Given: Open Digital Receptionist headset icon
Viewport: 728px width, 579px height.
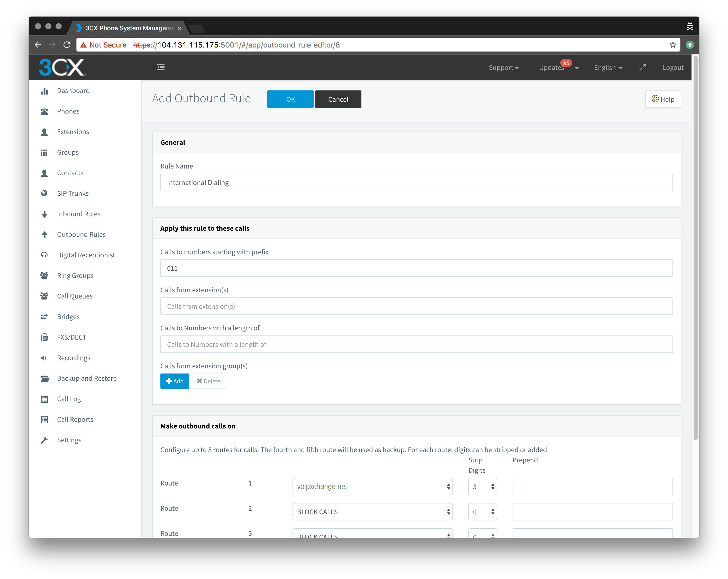Looking at the screenshot, I should click(x=44, y=255).
